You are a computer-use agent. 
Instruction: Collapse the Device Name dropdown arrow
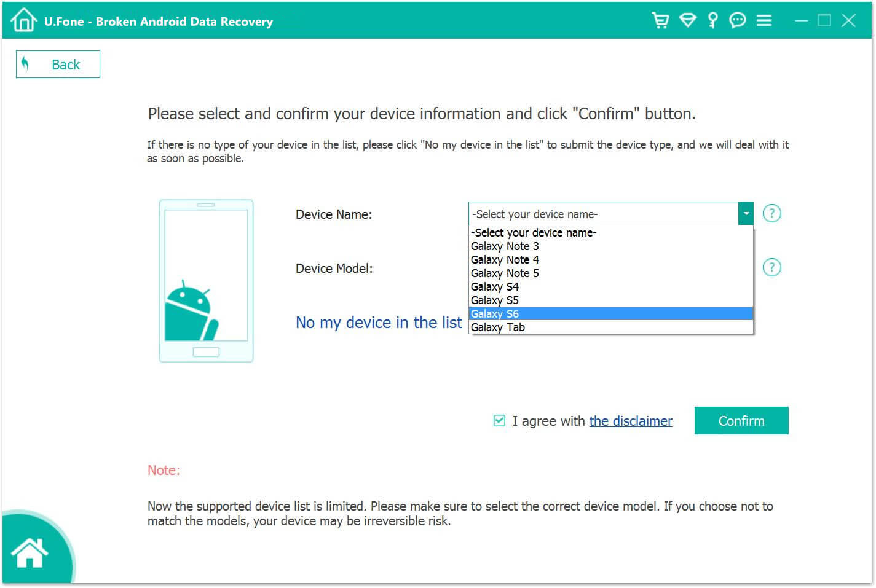746,214
